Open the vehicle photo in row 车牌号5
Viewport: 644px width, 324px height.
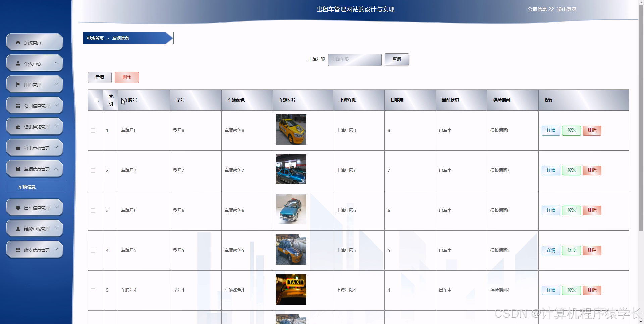(x=291, y=250)
